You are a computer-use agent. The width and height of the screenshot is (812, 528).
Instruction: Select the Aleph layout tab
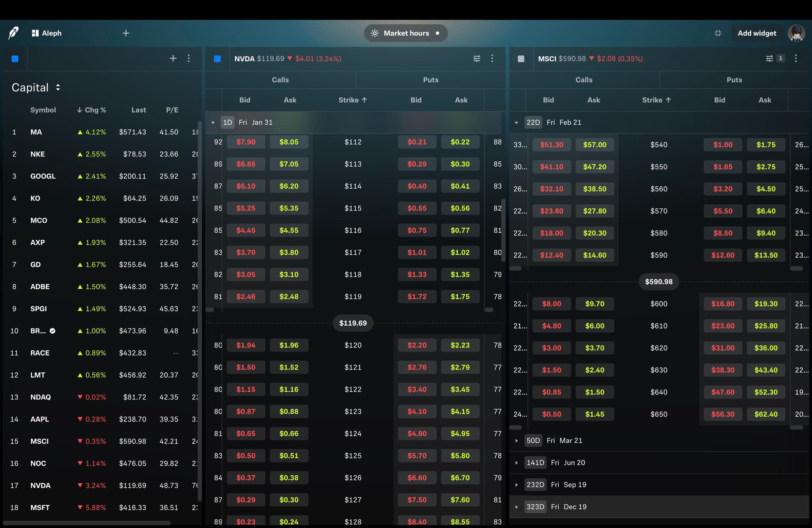(47, 33)
